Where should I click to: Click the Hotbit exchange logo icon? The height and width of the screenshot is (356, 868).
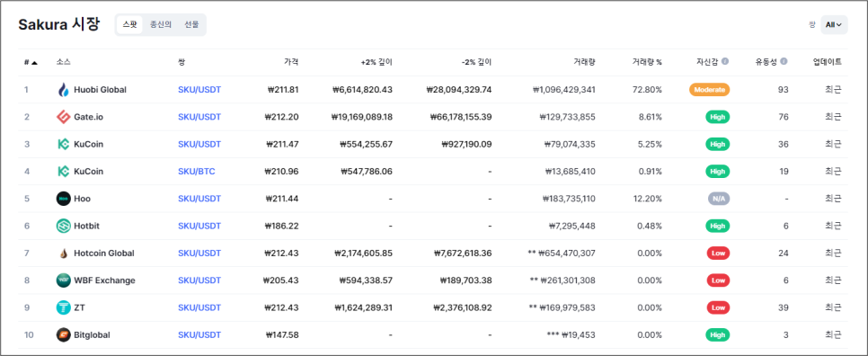click(x=64, y=226)
